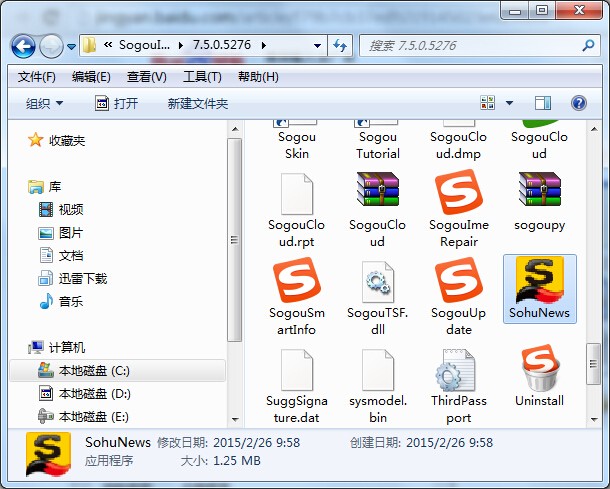This screenshot has width=610, height=489.
Task: Open the 工具(T) menu
Action: [202, 77]
